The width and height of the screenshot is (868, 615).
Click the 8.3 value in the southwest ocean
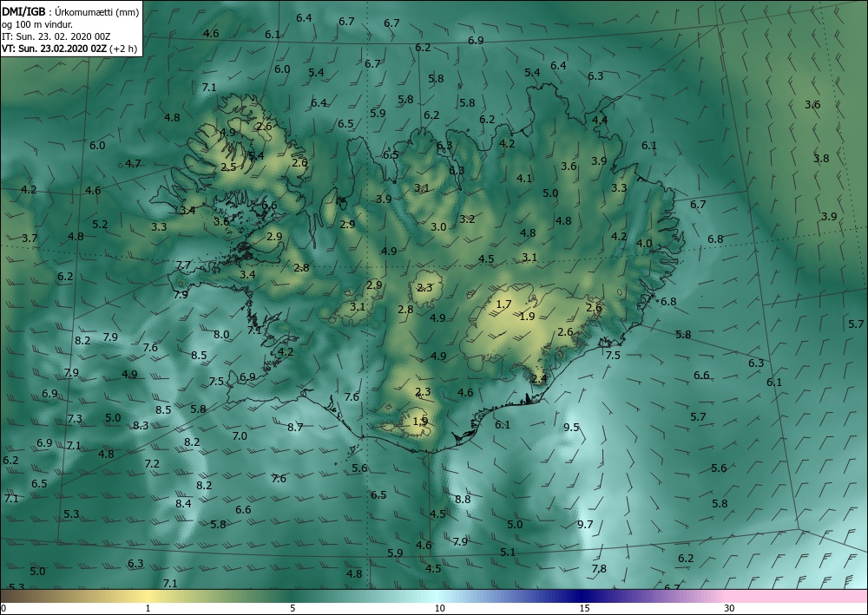[141, 425]
